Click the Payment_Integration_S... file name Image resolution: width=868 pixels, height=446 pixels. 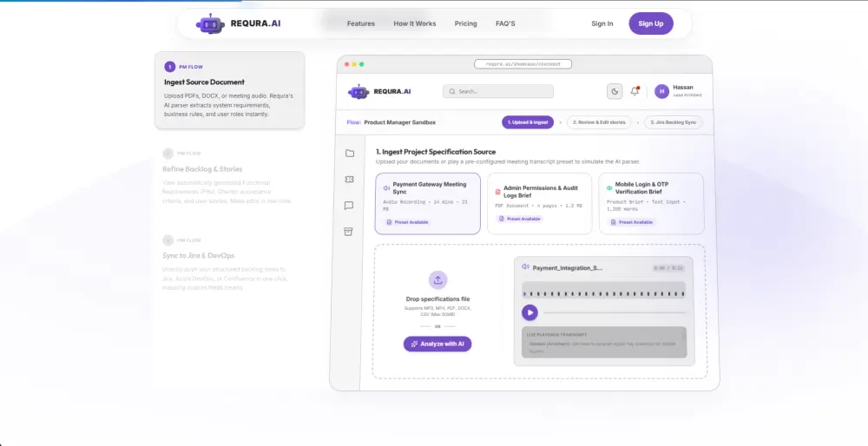pos(568,268)
